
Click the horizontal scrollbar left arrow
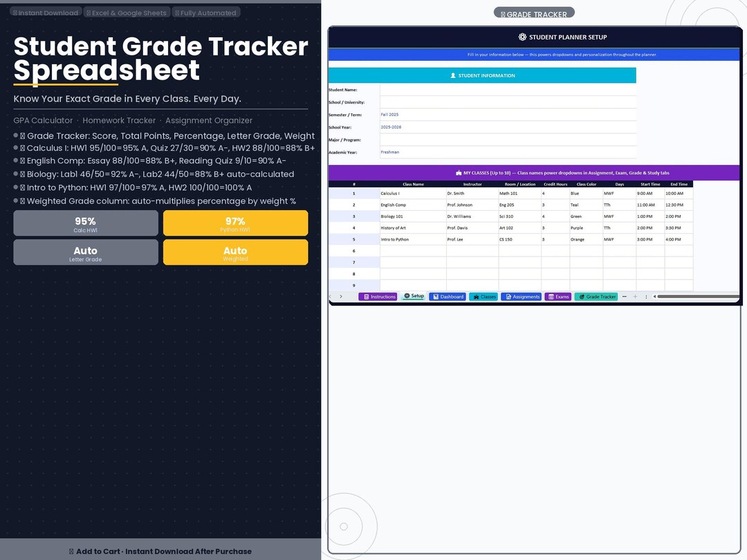(x=654, y=297)
